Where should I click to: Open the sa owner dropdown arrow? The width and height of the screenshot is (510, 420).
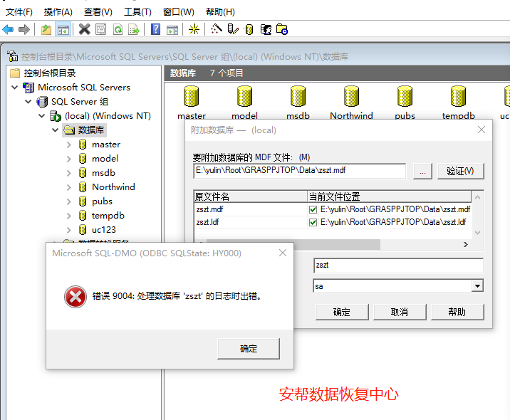pyautogui.click(x=477, y=286)
